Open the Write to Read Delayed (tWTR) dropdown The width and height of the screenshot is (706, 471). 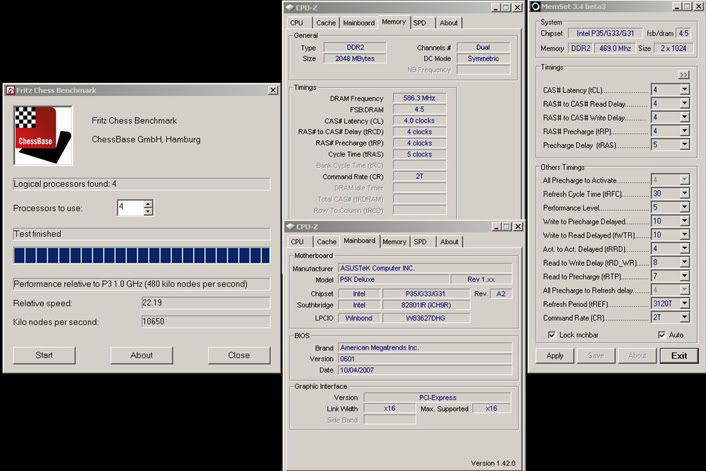tap(684, 235)
